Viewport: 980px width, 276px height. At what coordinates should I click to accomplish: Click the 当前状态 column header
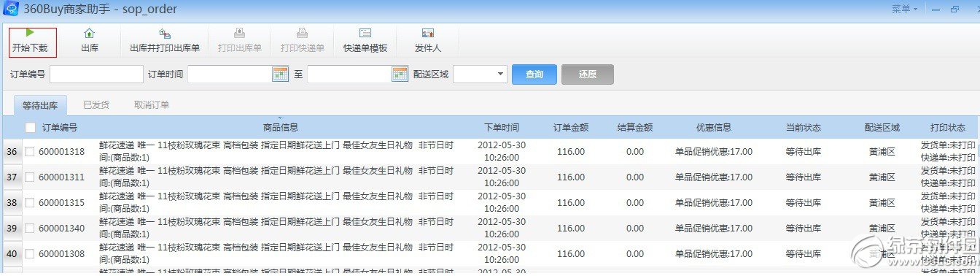pyautogui.click(x=804, y=127)
